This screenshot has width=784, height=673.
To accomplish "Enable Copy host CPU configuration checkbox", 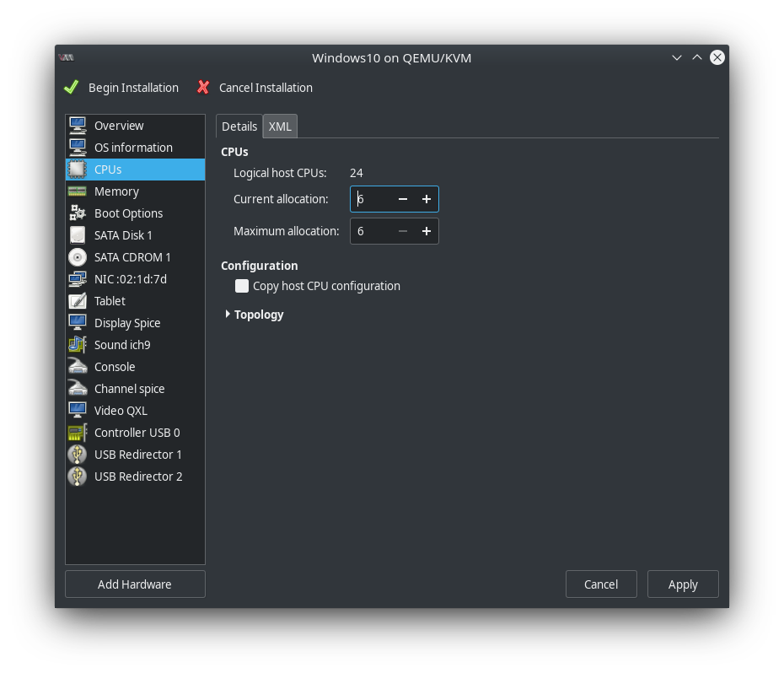I will pyautogui.click(x=242, y=286).
